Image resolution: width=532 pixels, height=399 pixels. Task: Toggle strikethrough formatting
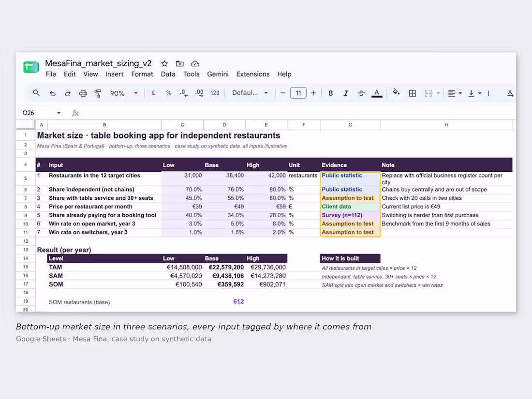pyautogui.click(x=361, y=93)
